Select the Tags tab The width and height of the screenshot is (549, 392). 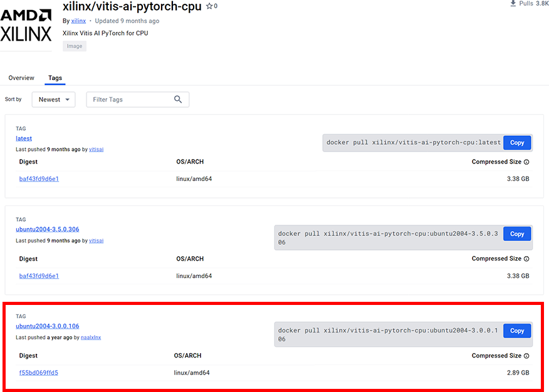coord(55,78)
